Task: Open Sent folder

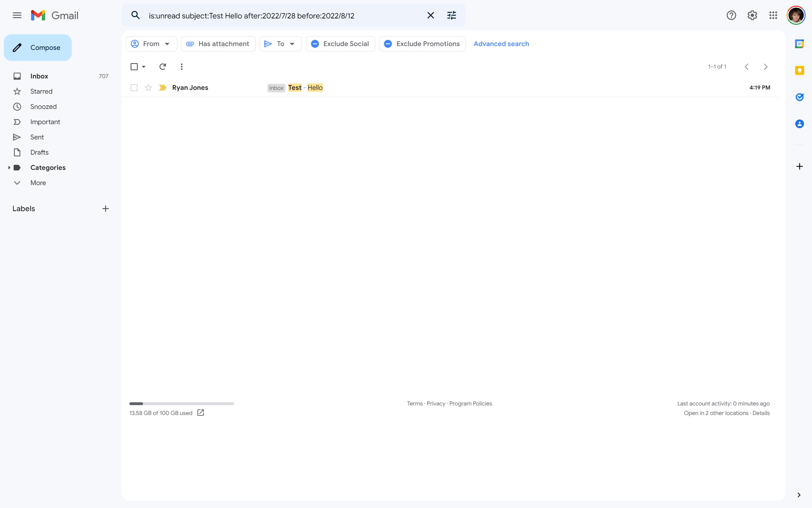Action: [37, 137]
